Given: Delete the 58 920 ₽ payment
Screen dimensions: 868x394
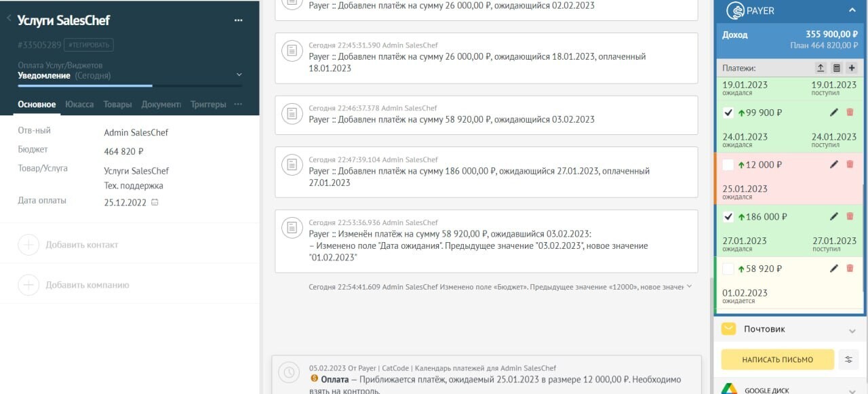Looking at the screenshot, I should pos(850,269).
